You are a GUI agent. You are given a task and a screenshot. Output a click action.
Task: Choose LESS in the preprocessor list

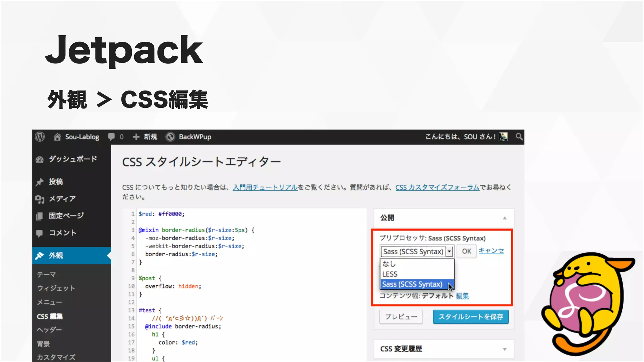(417, 274)
